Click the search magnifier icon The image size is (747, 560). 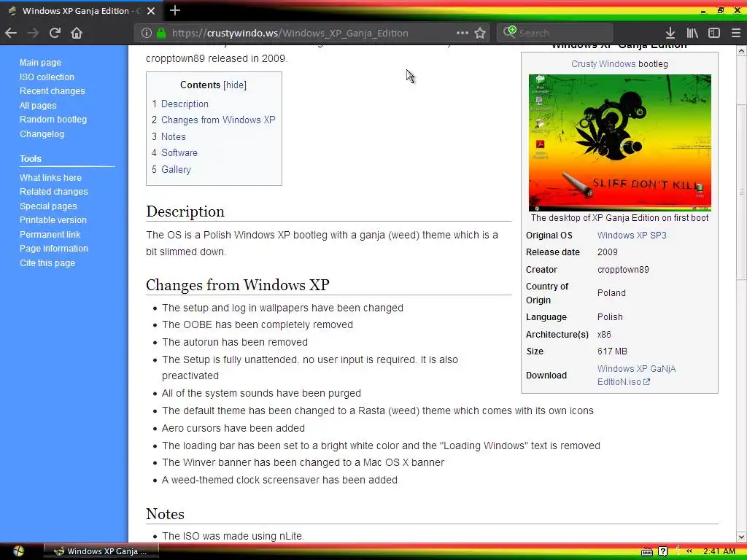[509, 32]
